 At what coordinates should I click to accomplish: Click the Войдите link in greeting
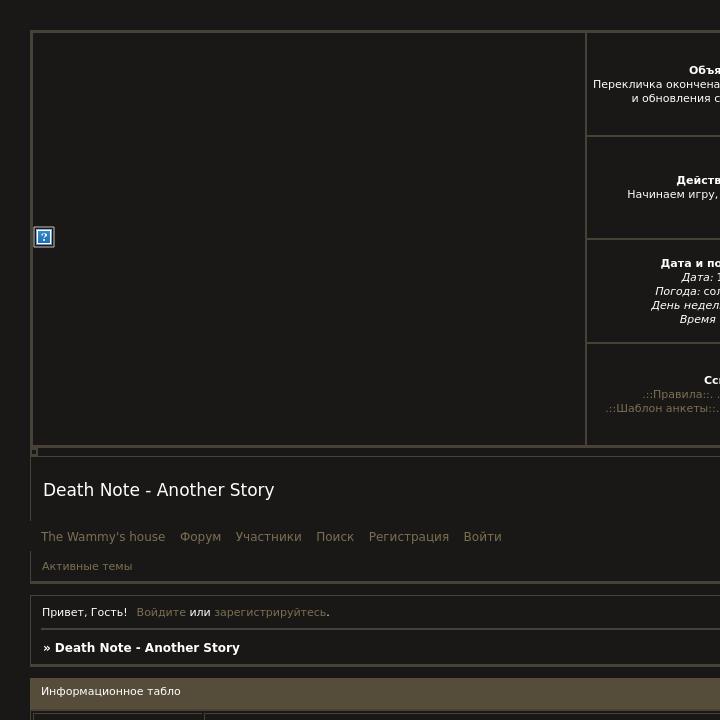tap(161, 612)
